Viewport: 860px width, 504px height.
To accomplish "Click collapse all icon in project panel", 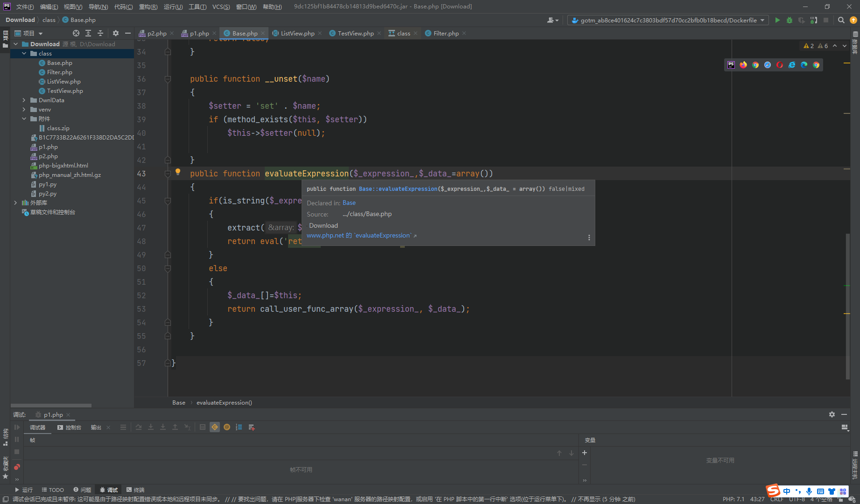I will click(100, 33).
